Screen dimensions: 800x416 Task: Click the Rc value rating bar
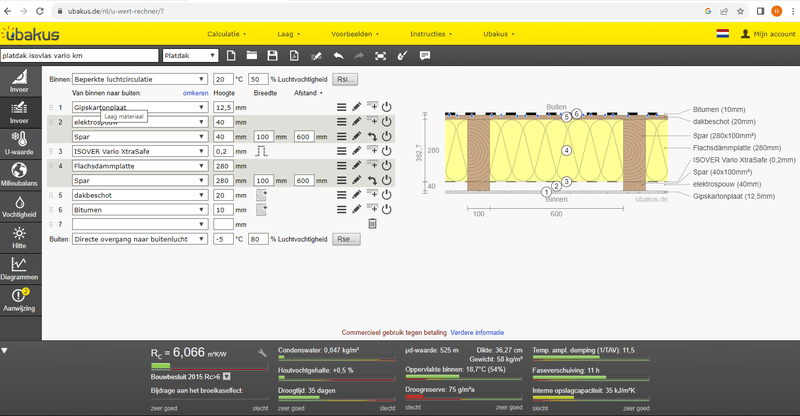tap(209, 366)
